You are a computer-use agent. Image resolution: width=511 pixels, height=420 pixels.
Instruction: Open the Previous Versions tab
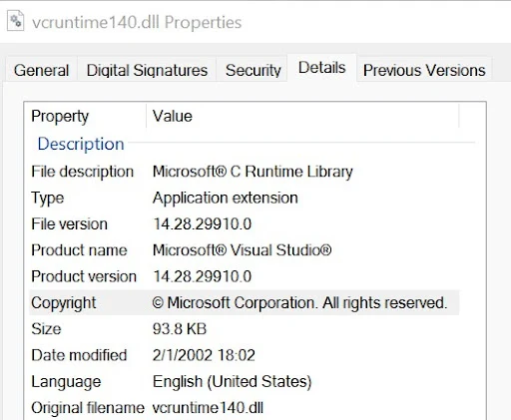424,70
